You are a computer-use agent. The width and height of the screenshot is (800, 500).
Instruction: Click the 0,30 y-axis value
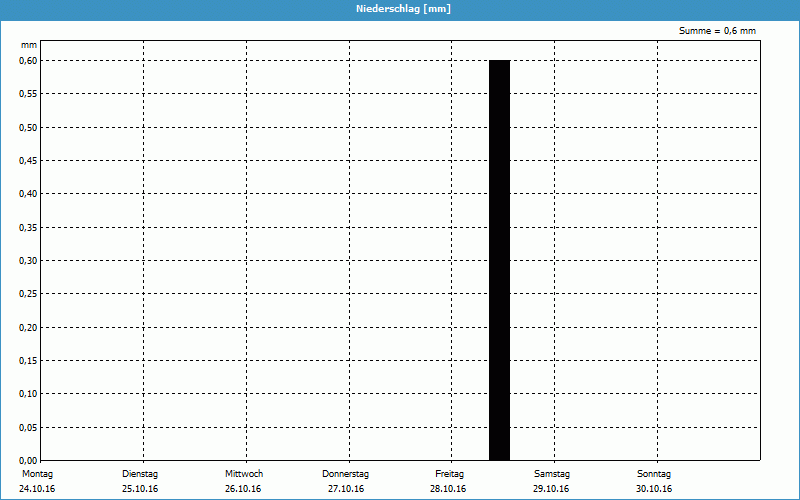28,261
